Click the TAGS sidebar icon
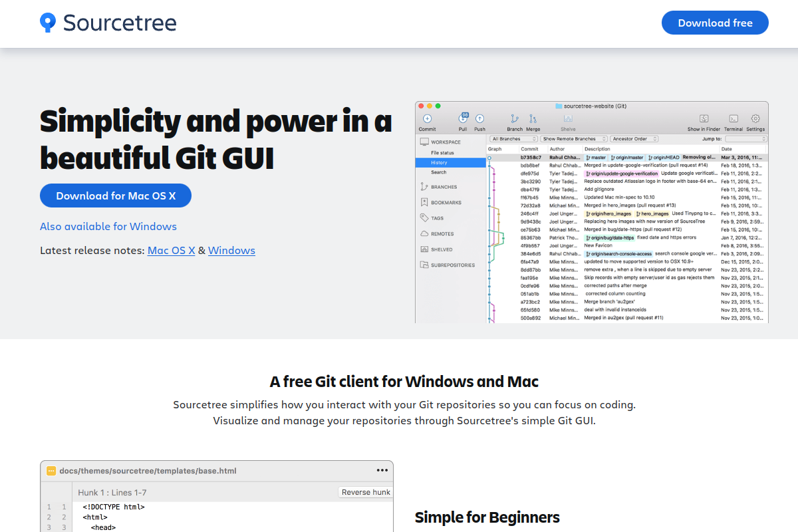This screenshot has height=532, width=798. click(x=424, y=218)
